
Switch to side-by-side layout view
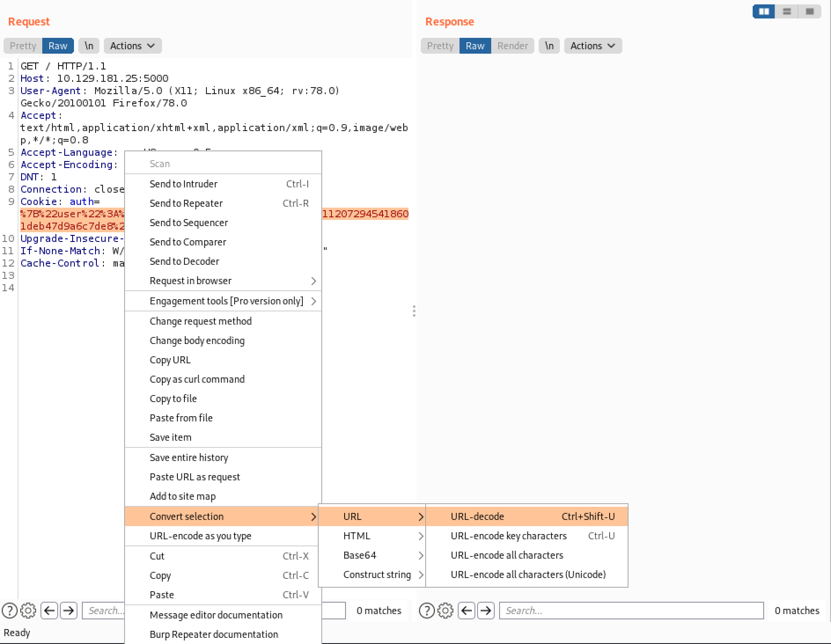click(764, 11)
